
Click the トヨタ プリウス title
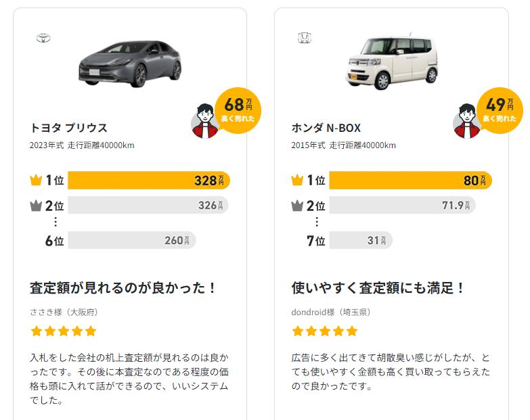68,128
